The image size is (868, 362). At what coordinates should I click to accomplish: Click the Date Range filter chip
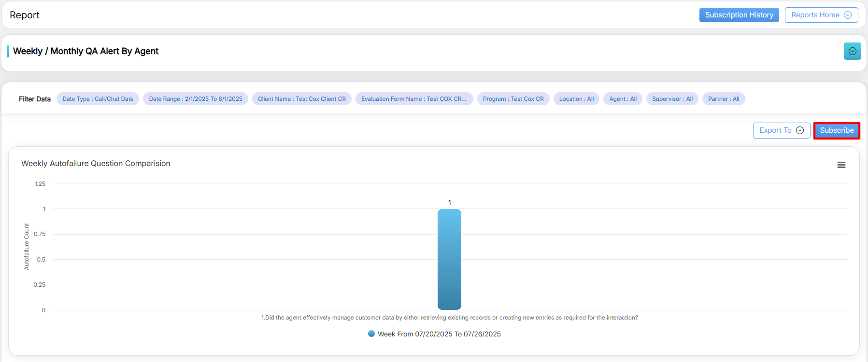[196, 99]
